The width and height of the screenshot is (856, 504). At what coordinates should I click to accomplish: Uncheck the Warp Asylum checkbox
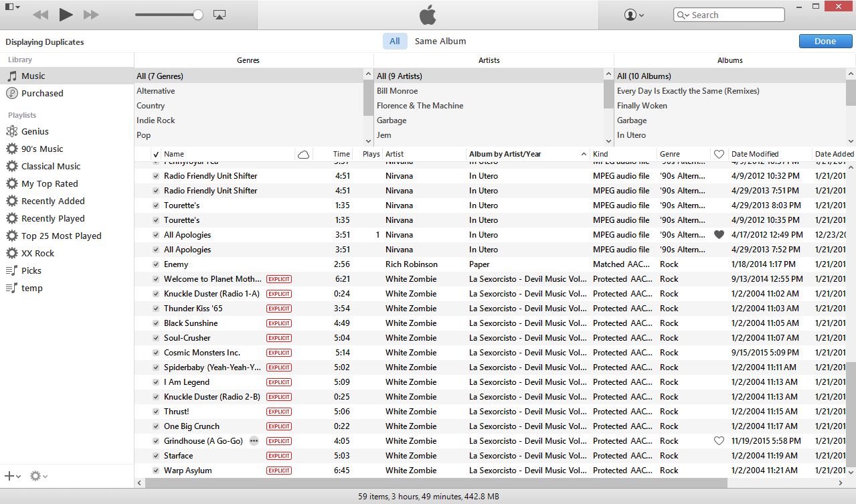click(156, 471)
